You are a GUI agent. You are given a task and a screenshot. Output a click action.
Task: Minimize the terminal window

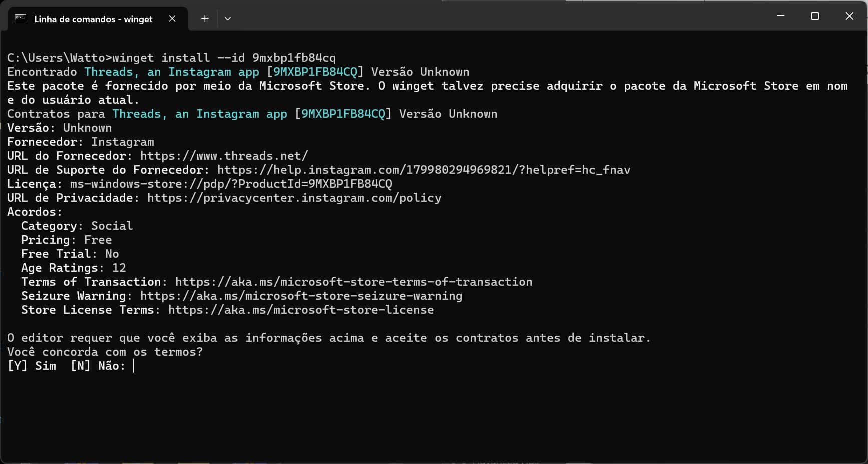pos(780,16)
